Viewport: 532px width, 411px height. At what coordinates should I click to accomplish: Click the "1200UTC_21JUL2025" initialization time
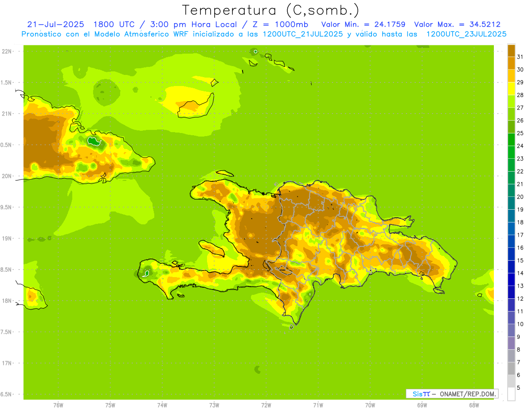(x=303, y=34)
